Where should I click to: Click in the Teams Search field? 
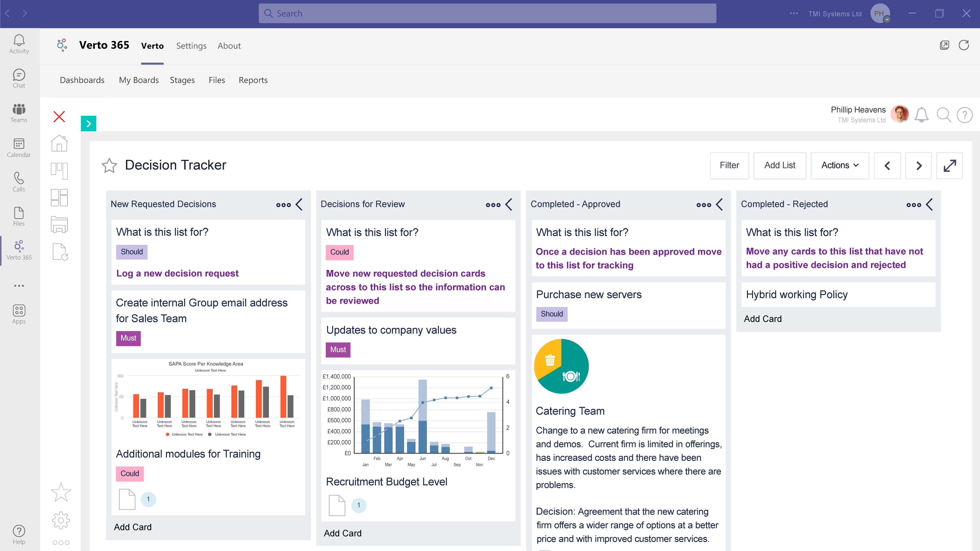tap(487, 14)
